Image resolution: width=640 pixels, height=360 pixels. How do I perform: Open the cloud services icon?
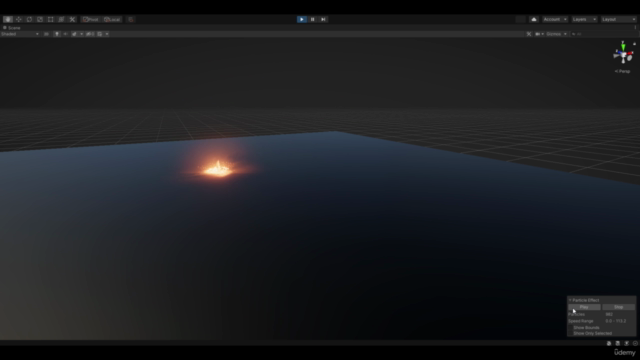(x=534, y=19)
